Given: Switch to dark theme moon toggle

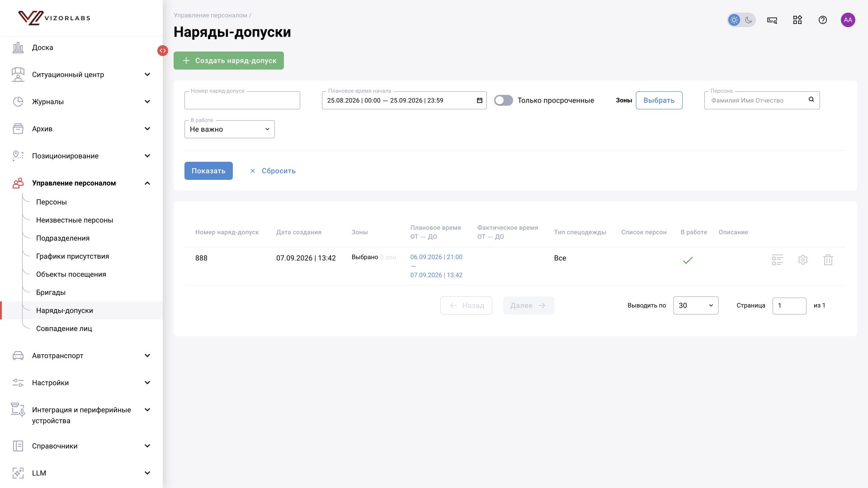Looking at the screenshot, I should click(749, 20).
